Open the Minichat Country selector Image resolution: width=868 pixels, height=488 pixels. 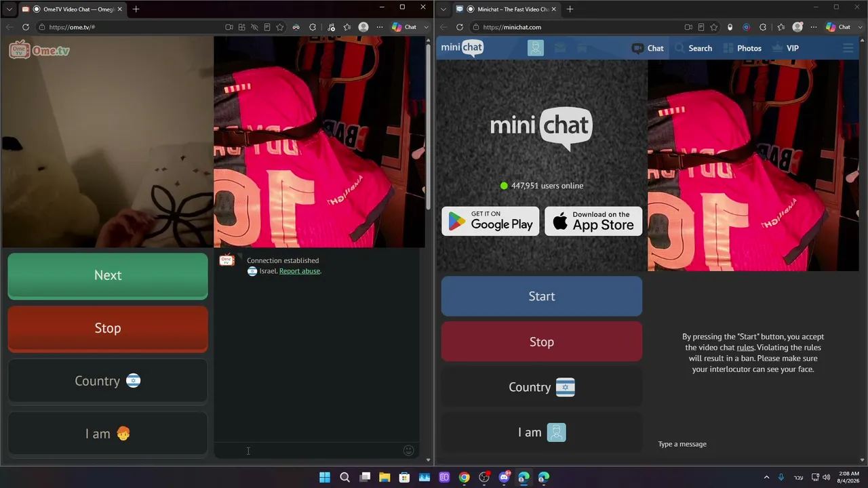(x=542, y=387)
